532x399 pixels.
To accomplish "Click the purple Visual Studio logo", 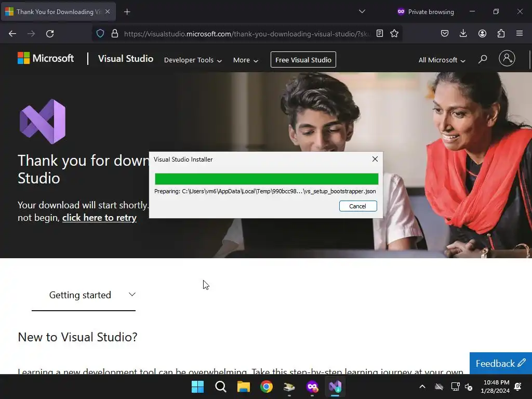I will pos(43,121).
